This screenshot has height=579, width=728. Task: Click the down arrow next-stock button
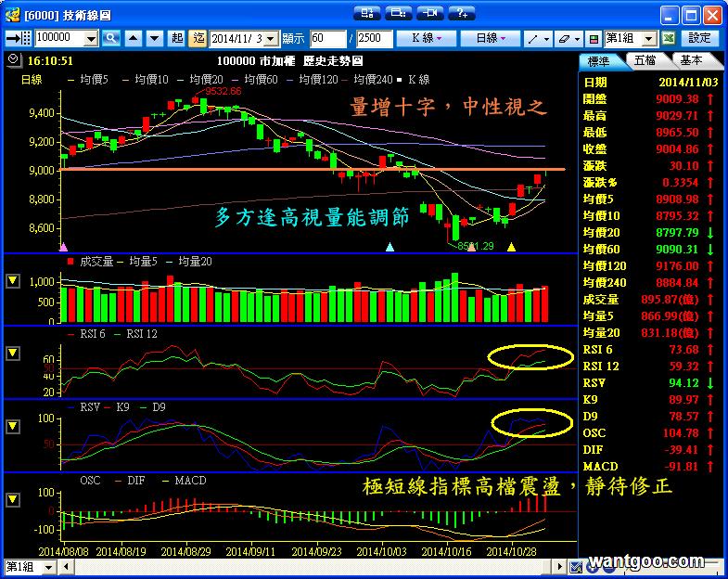click(x=154, y=38)
